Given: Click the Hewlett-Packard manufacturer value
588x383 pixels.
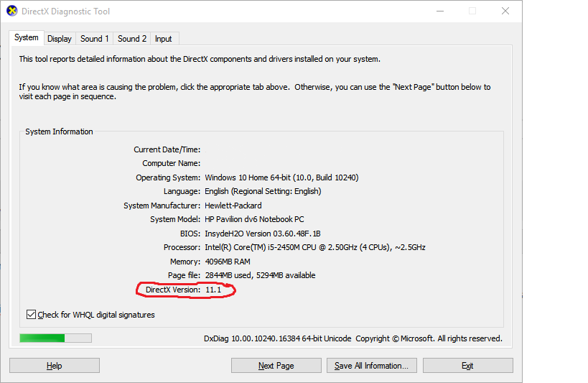Looking at the screenshot, I should (233, 206).
